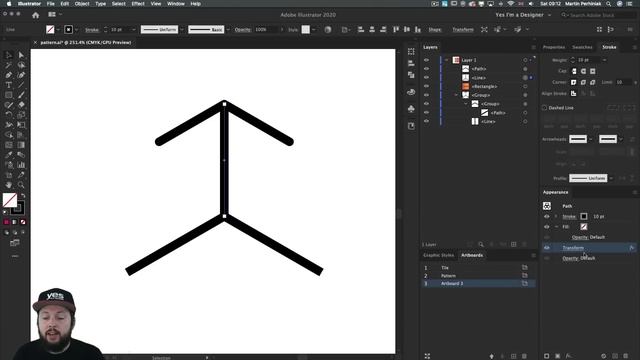
Task: Select the Eraser tool
Action: 21,105
